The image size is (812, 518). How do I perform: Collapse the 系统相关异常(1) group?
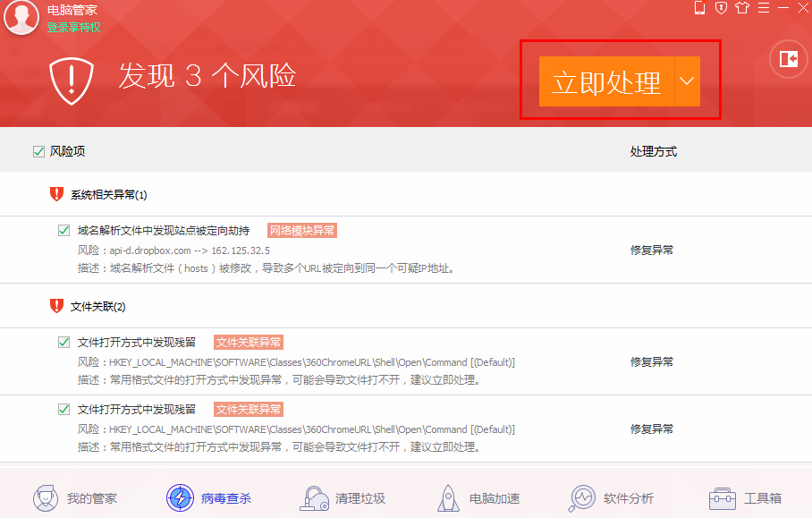tap(109, 195)
